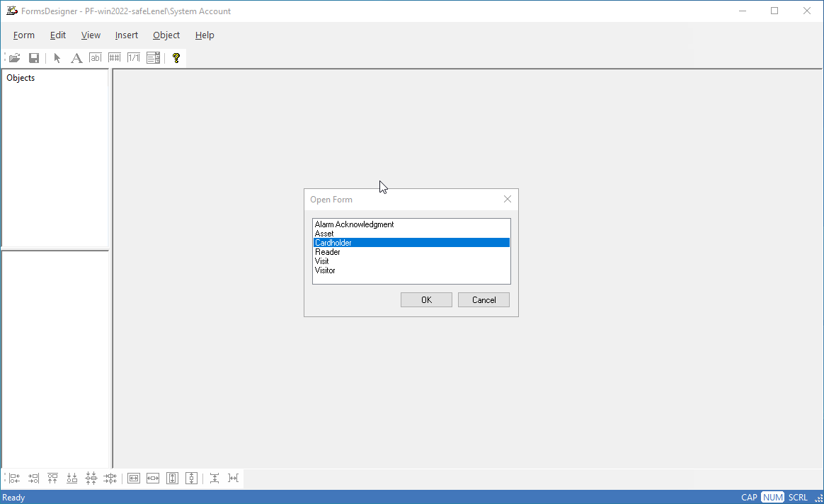Open the Object menu
The image size is (824, 504).
click(166, 35)
